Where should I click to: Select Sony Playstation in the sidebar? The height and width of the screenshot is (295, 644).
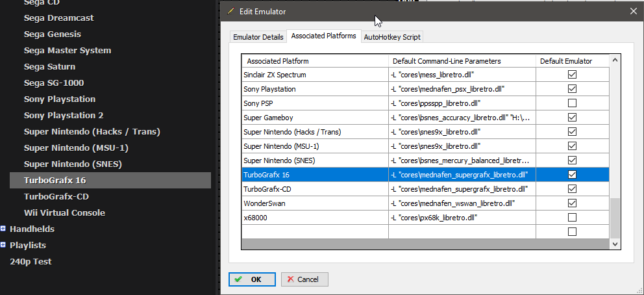(60, 99)
